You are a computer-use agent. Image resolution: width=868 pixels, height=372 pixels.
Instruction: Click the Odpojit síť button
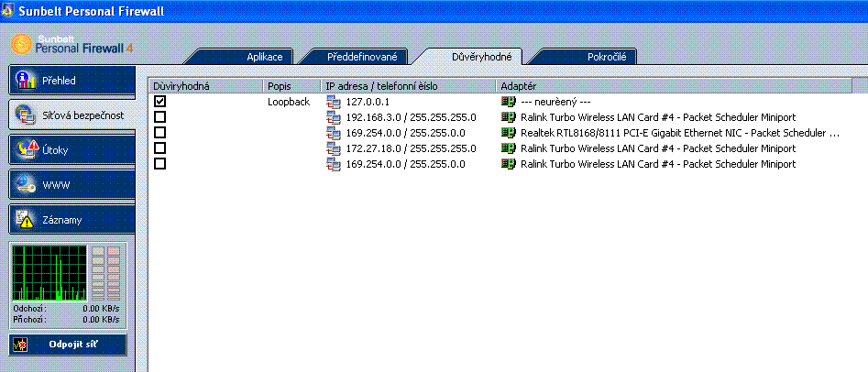tap(68, 345)
